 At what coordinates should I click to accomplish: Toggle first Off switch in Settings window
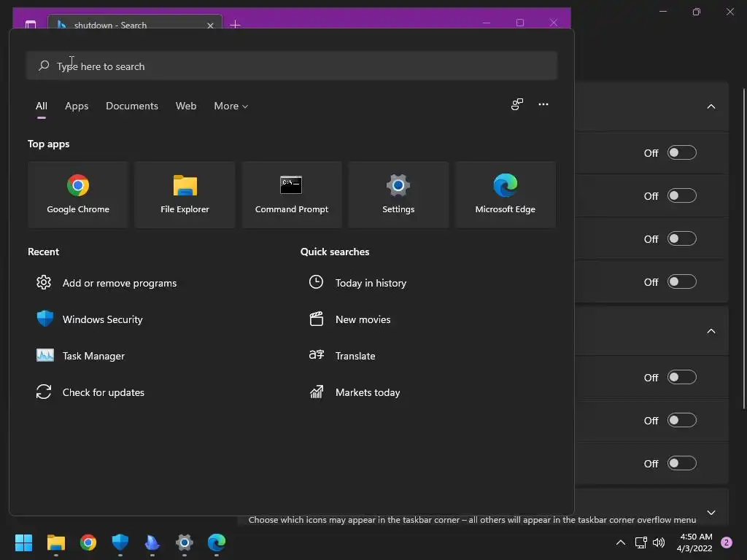(x=682, y=153)
